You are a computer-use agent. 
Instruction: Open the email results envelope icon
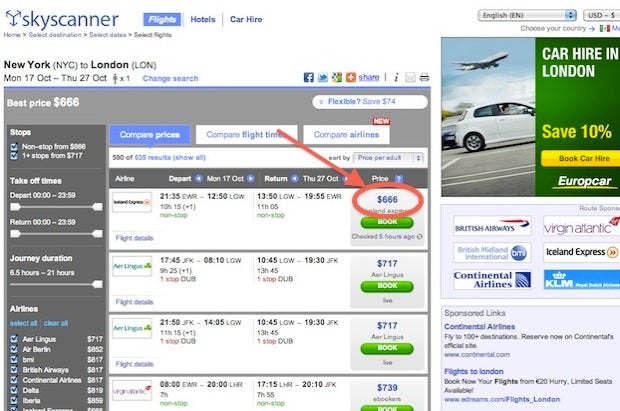coord(410,78)
